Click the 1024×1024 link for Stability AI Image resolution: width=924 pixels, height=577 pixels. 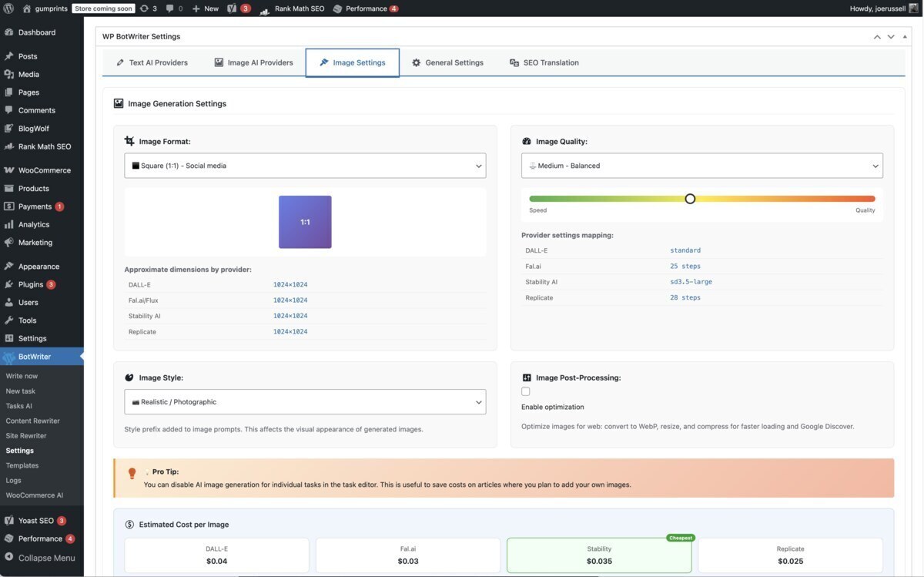click(x=290, y=315)
